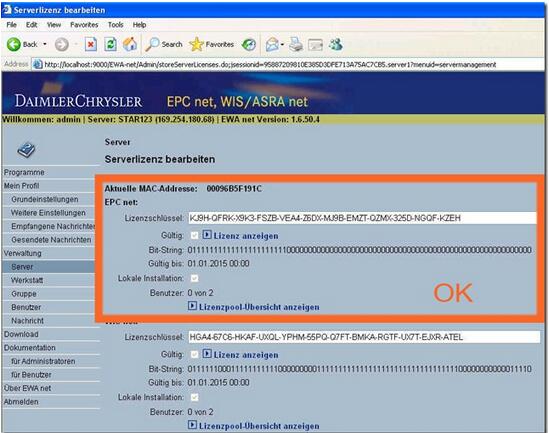Click the bottom Lizenzpool-Übersicht anzeigen link
Image resolution: width=549 pixels, height=433 pixels.
tap(259, 426)
